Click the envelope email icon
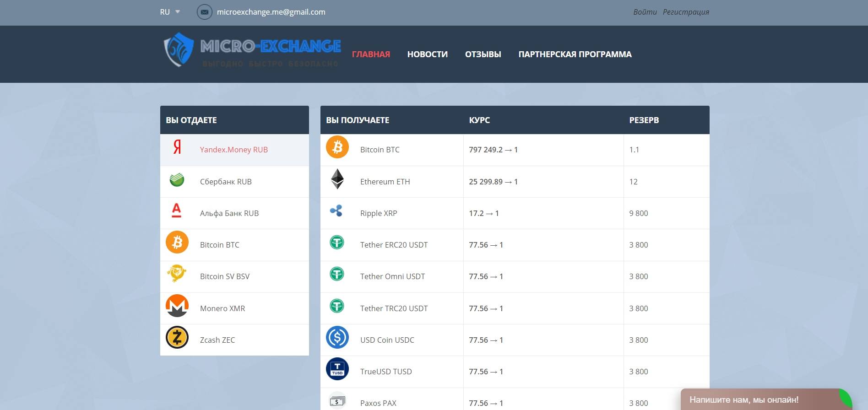This screenshot has height=410, width=868. 204,12
